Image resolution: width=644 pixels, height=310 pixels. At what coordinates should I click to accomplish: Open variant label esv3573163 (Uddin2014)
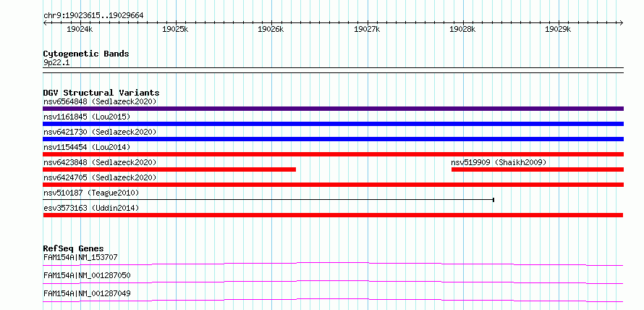click(91, 208)
